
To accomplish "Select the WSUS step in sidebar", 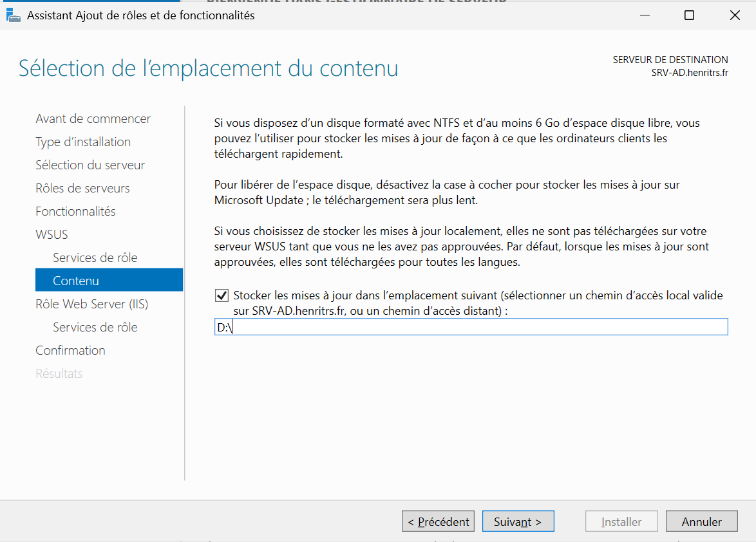I will click(x=52, y=234).
